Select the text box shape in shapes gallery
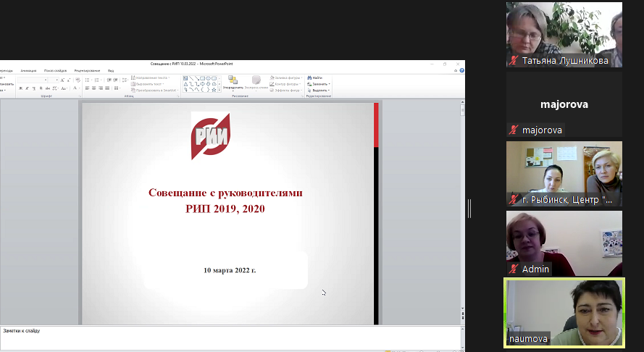Screen dimensions: 644x352 [x=185, y=78]
